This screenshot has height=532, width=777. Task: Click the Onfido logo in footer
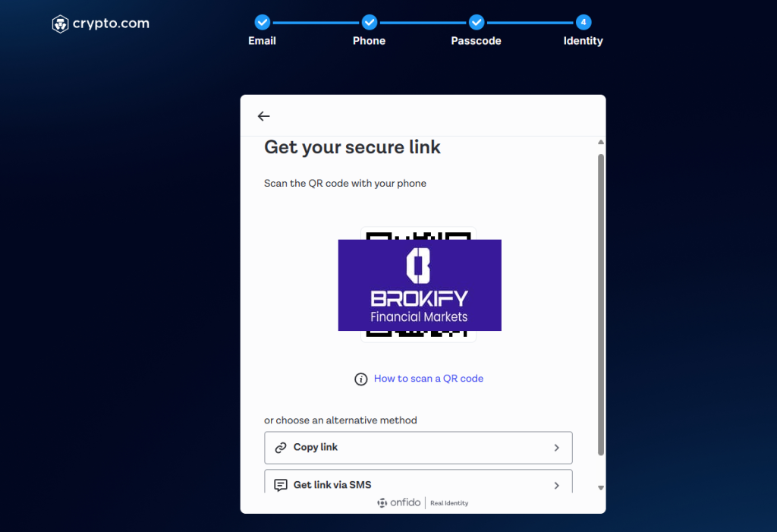pos(399,503)
